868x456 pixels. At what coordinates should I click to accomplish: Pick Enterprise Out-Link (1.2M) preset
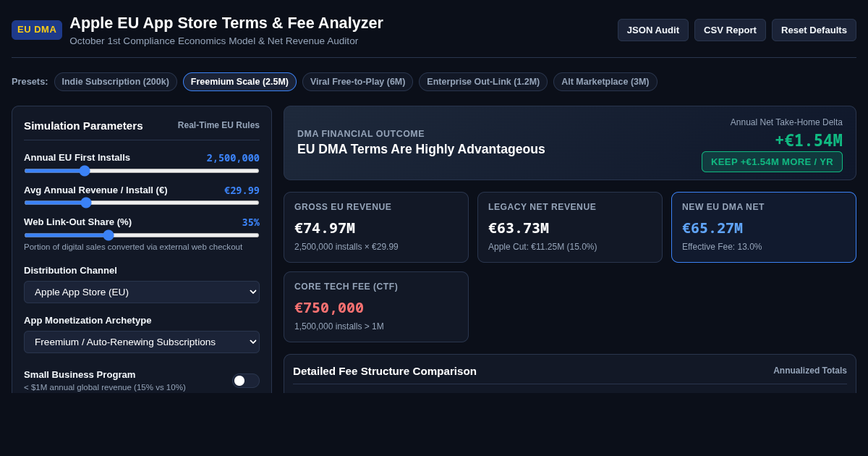[x=483, y=82]
